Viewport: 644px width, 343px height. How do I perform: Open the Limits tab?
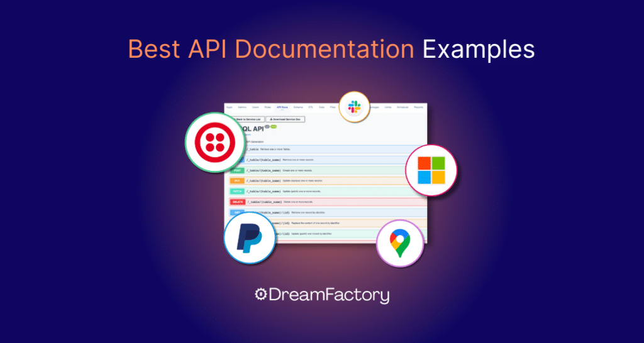[387, 107]
